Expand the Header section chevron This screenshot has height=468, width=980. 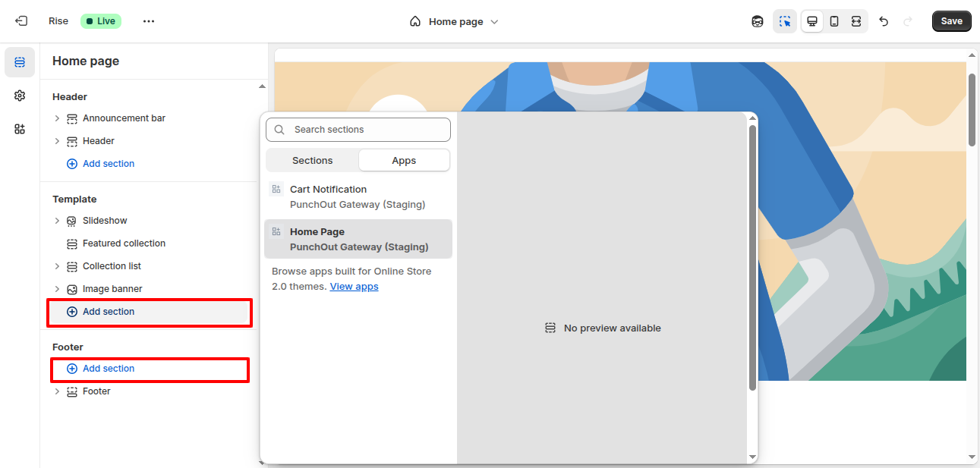click(x=57, y=141)
